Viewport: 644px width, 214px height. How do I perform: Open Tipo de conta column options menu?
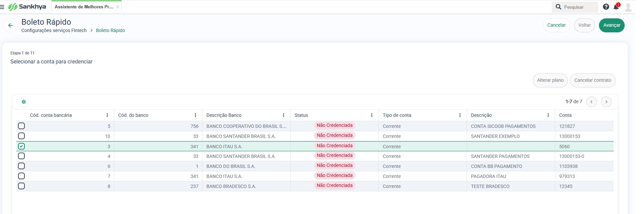coord(460,115)
